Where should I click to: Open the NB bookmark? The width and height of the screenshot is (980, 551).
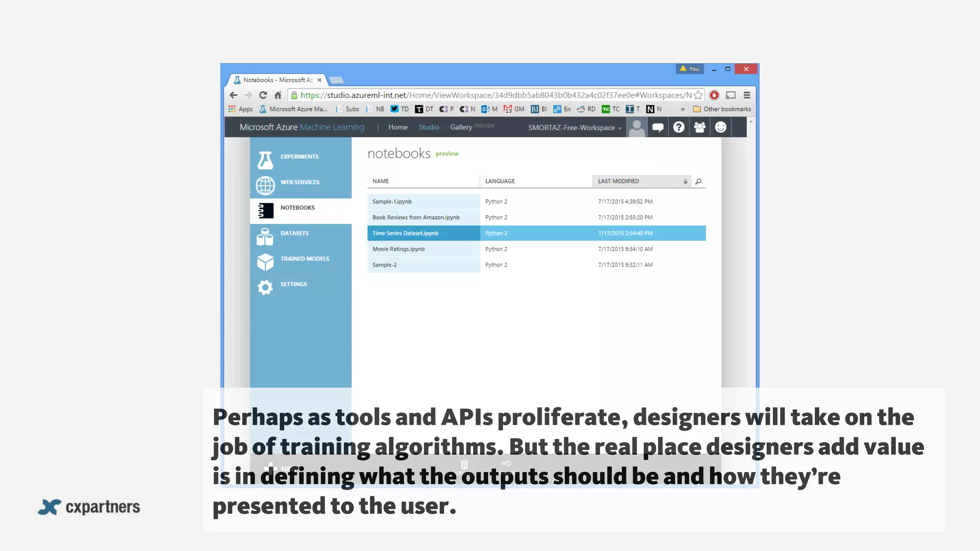pos(375,109)
